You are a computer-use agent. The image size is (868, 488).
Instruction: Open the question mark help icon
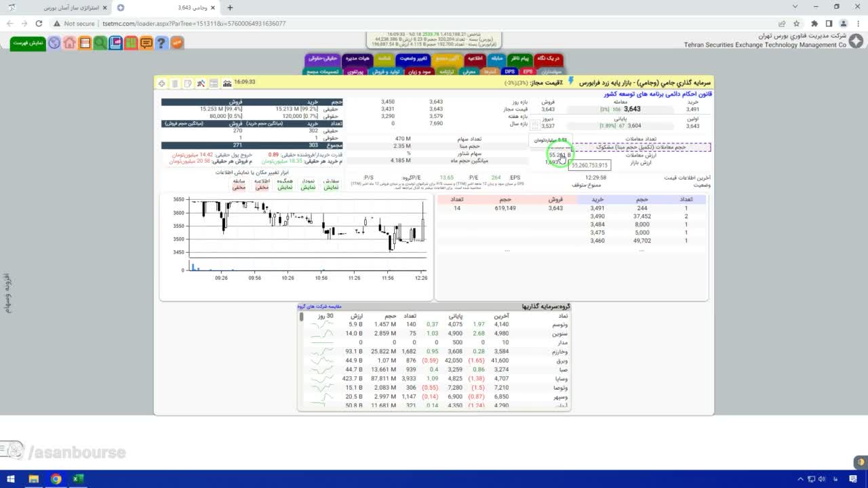click(x=161, y=43)
